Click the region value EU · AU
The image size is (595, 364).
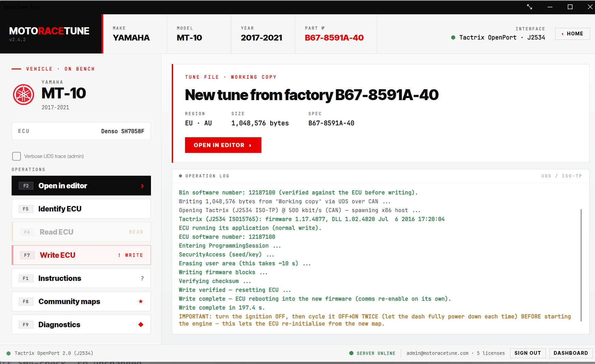tap(198, 123)
